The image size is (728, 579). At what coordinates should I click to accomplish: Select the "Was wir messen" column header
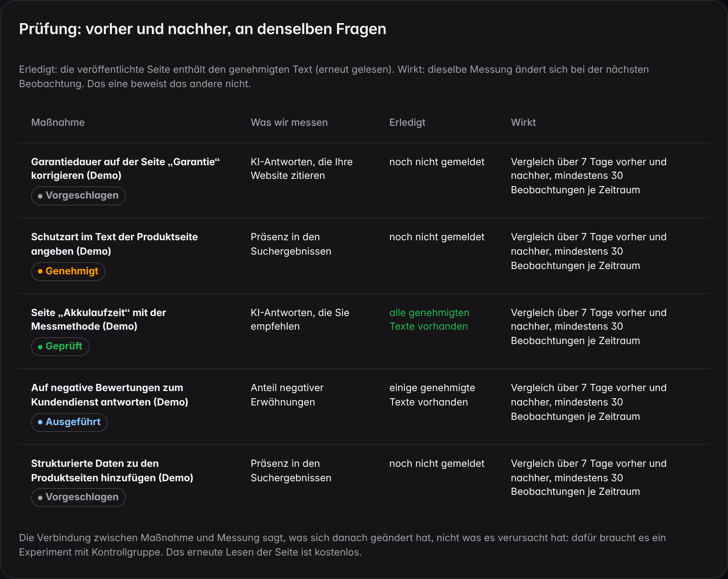(x=289, y=122)
